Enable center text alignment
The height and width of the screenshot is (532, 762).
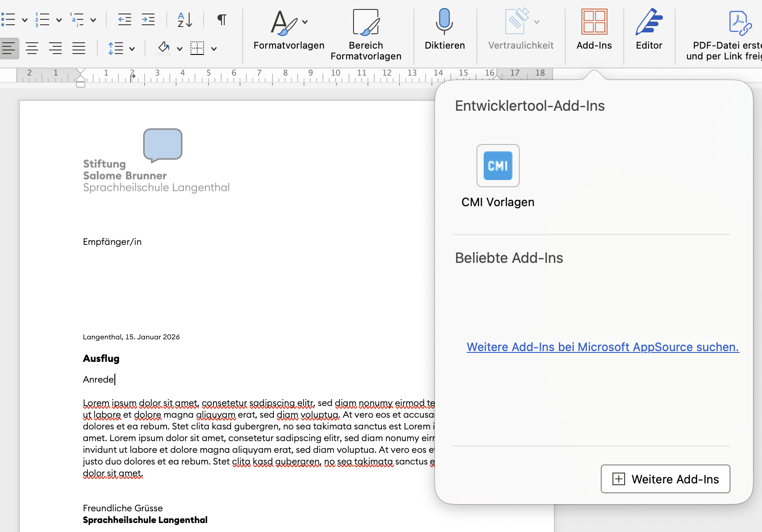pyautogui.click(x=32, y=48)
